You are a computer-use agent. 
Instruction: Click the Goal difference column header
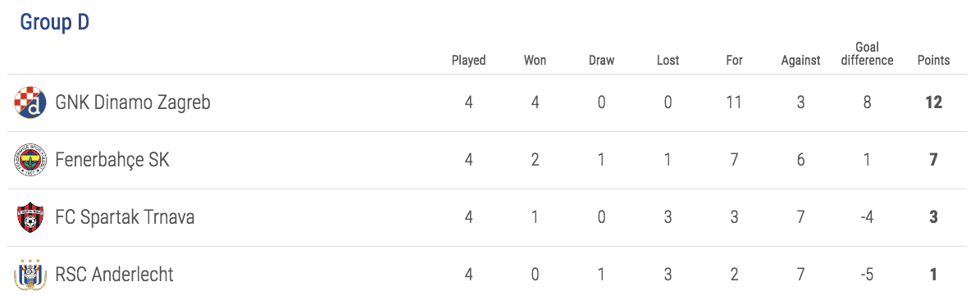[x=867, y=54]
